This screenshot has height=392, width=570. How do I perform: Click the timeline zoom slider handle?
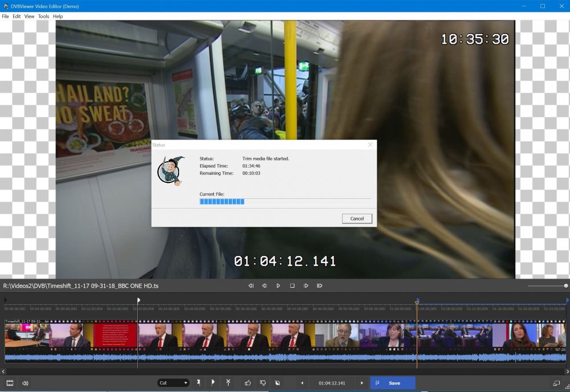coord(565,285)
